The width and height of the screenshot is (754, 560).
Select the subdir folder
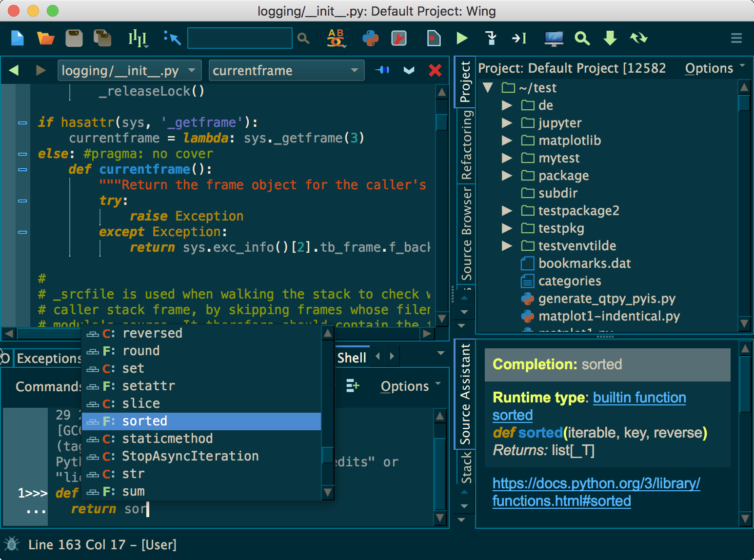pyautogui.click(x=549, y=193)
